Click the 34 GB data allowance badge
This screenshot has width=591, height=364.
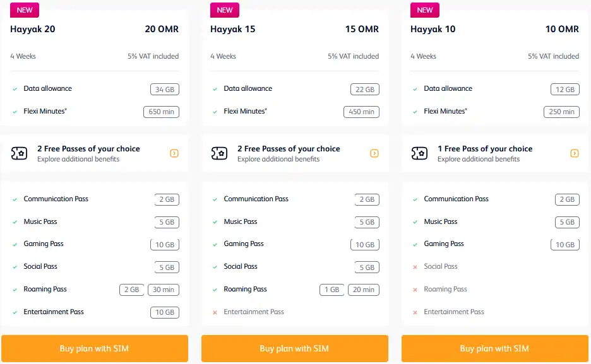165,89
